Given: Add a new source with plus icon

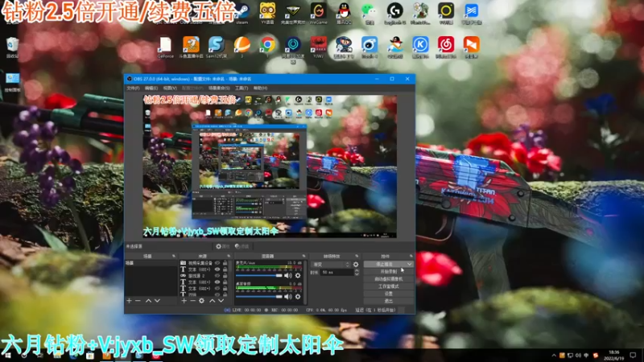Looking at the screenshot, I should (x=184, y=301).
